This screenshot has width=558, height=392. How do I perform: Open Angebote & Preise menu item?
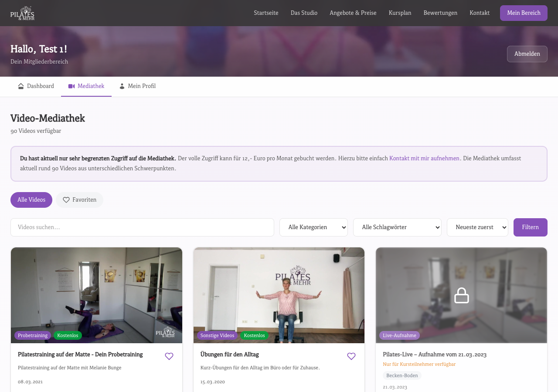click(x=353, y=13)
